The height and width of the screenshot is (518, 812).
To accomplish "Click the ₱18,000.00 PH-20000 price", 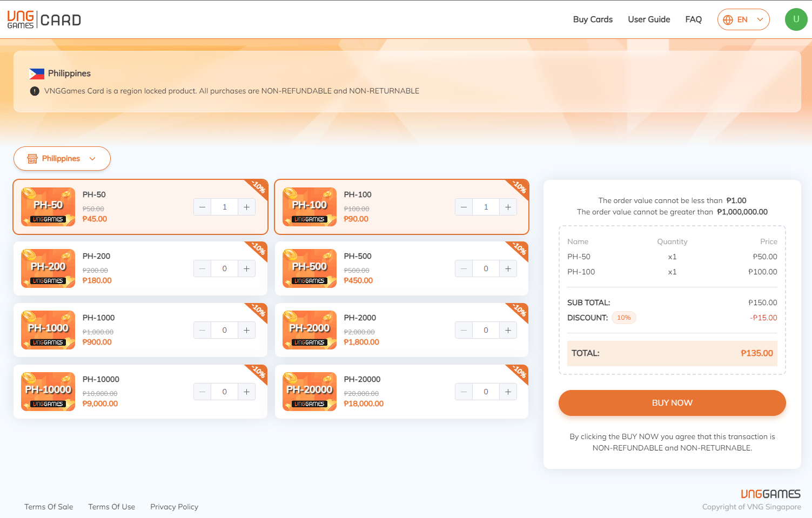I will (364, 403).
